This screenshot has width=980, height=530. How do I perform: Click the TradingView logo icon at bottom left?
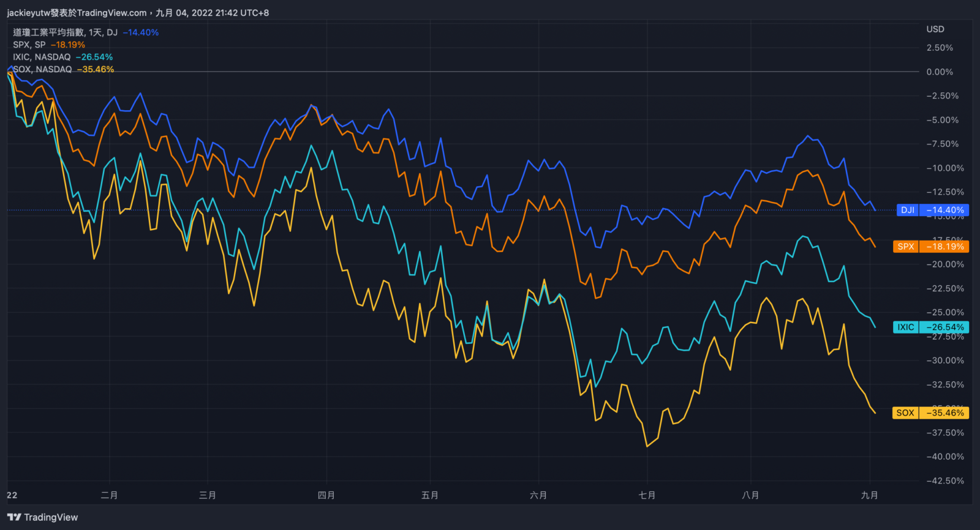[x=14, y=517]
